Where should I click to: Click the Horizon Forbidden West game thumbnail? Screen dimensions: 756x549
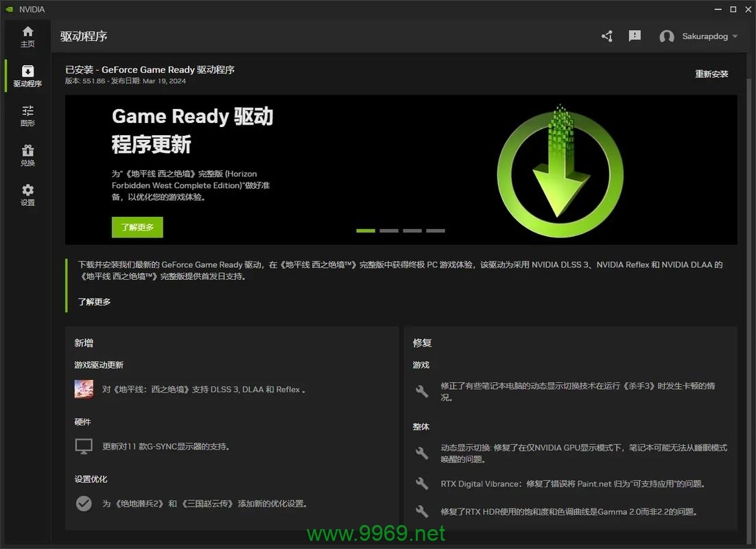(84, 389)
